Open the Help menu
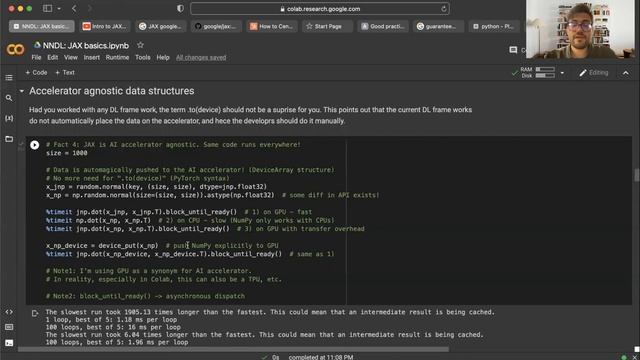Image resolution: width=640 pixels, height=360 pixels. tap(163, 58)
